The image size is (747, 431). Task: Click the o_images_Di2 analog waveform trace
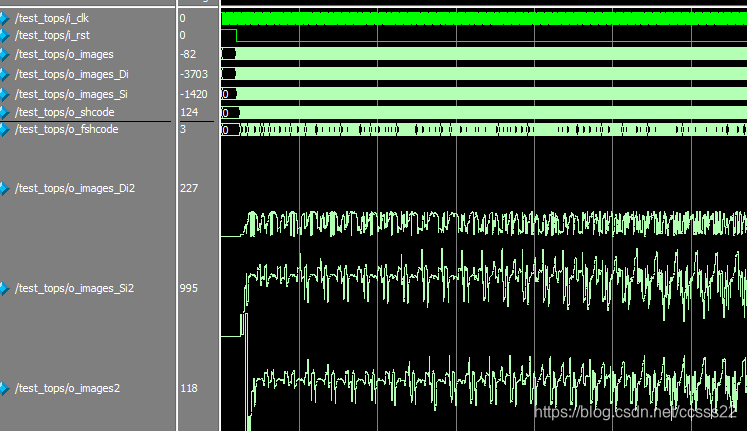pos(484,224)
